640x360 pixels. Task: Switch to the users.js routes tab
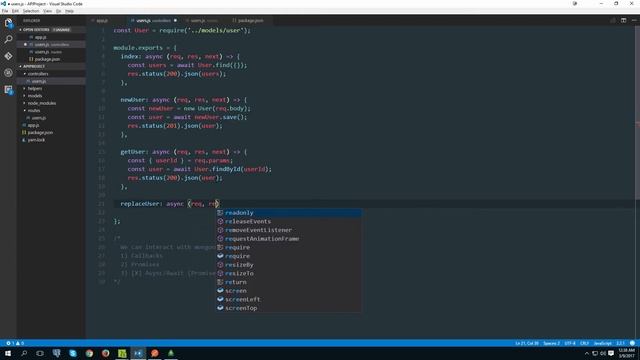pos(203,20)
